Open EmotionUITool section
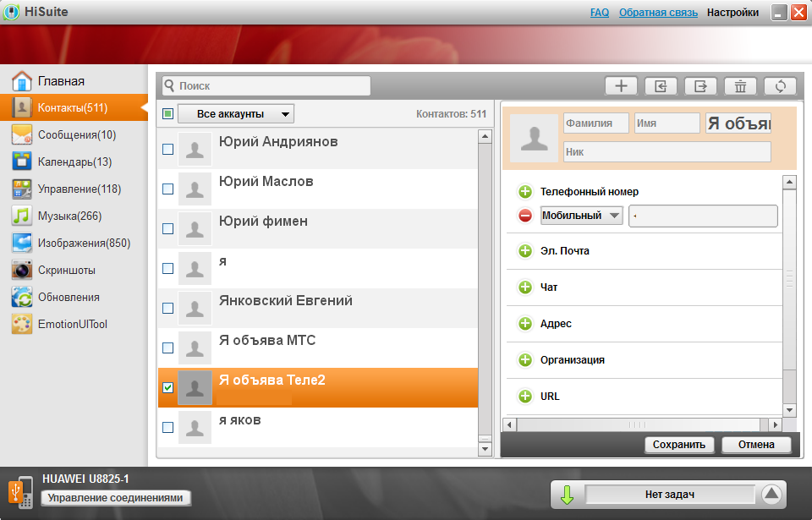 pyautogui.click(x=74, y=324)
